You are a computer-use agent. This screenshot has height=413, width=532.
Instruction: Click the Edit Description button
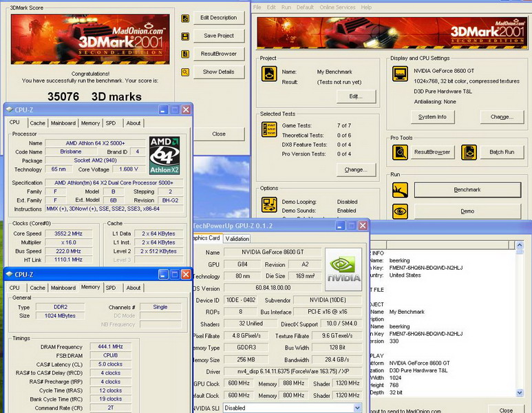[219, 18]
